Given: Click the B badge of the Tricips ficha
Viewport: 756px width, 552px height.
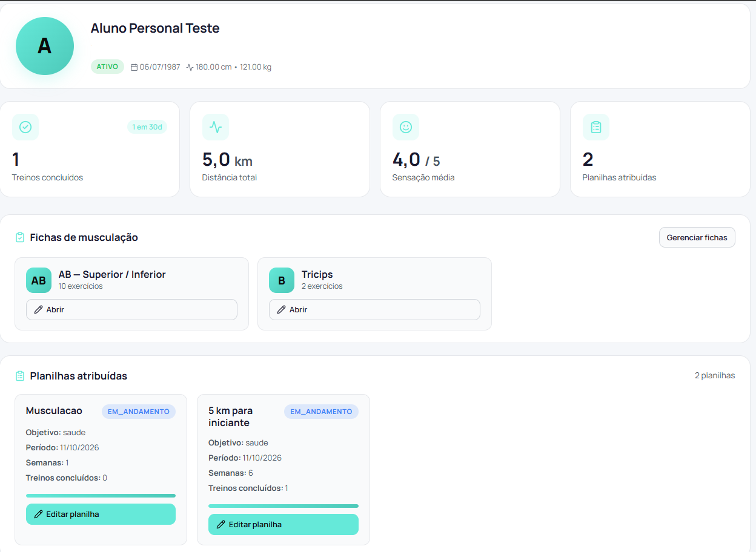Looking at the screenshot, I should click(282, 280).
